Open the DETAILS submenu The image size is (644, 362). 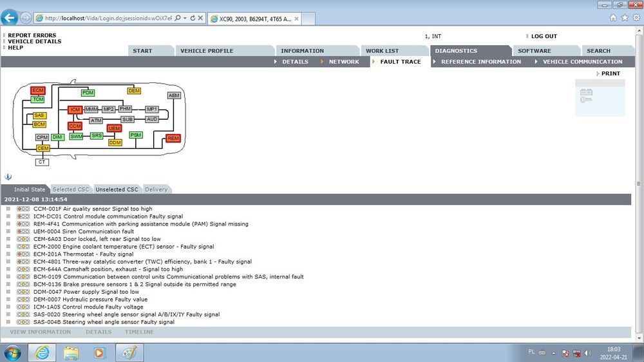tap(295, 62)
